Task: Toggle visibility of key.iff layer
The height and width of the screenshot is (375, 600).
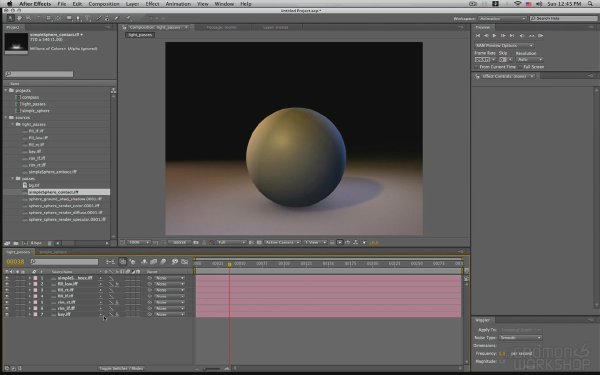Action: click(x=7, y=314)
